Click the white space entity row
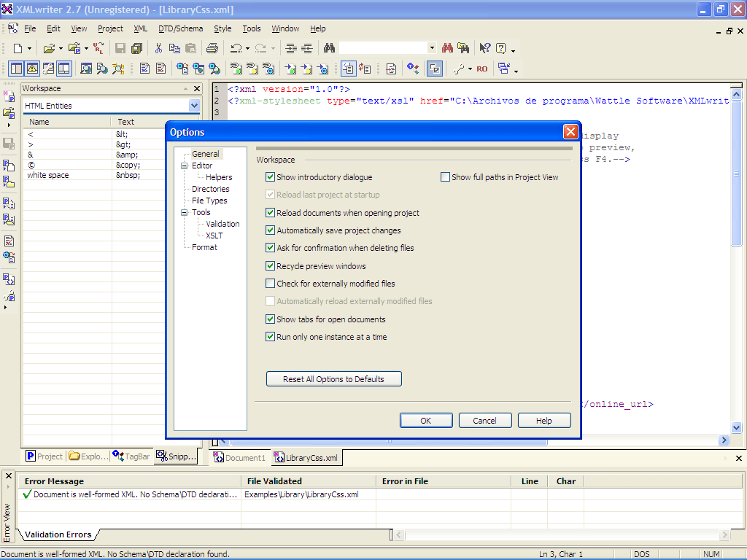Screen dimensions: 747x560 click(x=94, y=175)
